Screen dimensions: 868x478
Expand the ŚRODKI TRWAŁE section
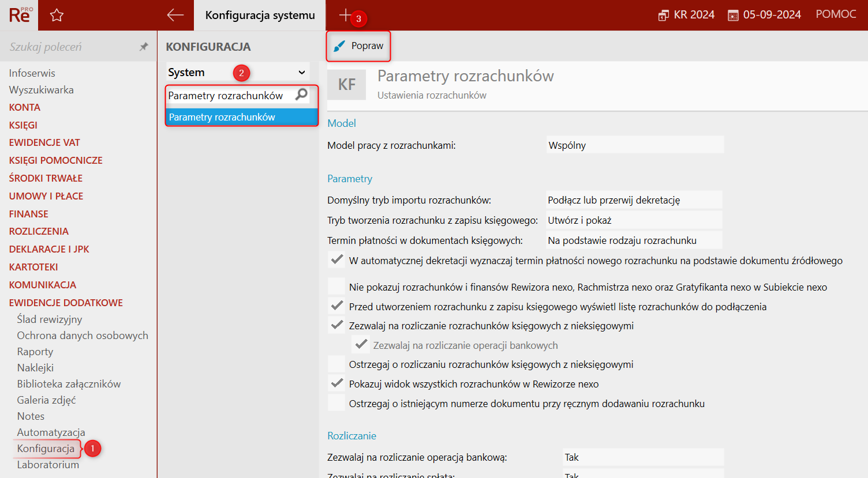pyautogui.click(x=46, y=178)
